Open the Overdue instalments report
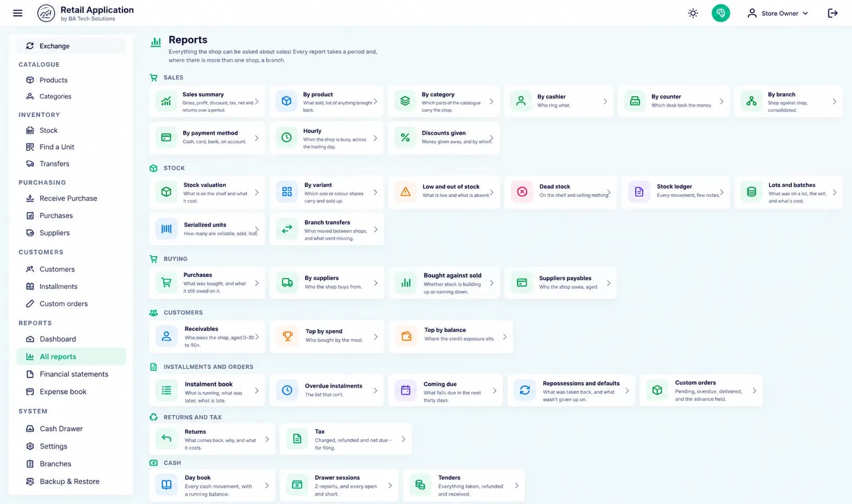Screen dimensions: 852x504 tap(327, 390)
